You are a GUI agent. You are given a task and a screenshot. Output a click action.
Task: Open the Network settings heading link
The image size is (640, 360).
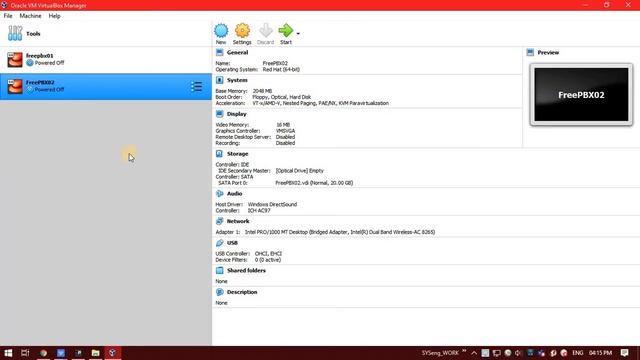(238, 221)
